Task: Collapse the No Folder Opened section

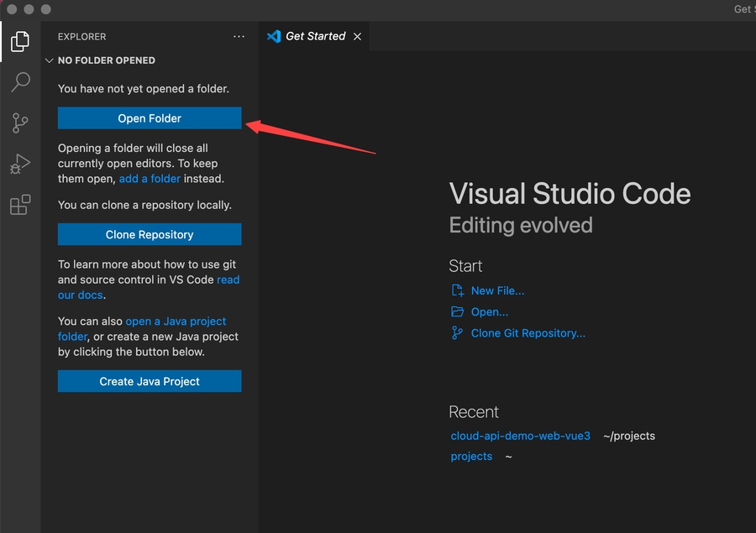Action: (50, 60)
